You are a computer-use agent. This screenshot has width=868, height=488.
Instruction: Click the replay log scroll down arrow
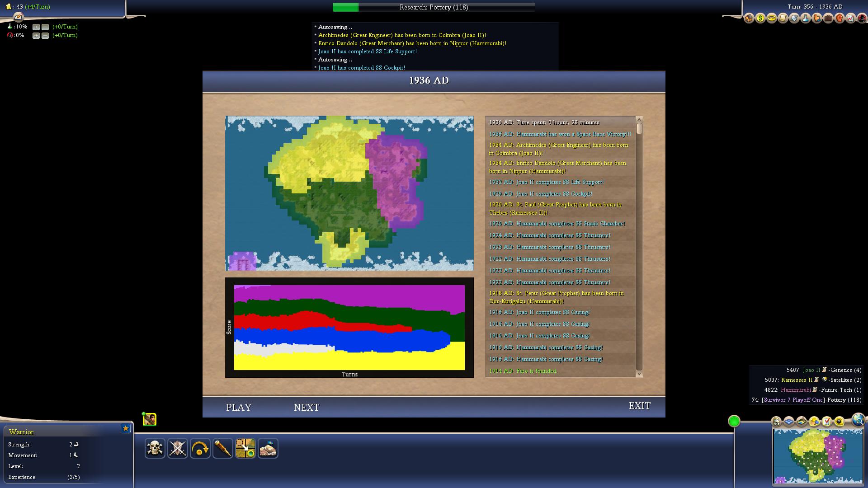(639, 374)
